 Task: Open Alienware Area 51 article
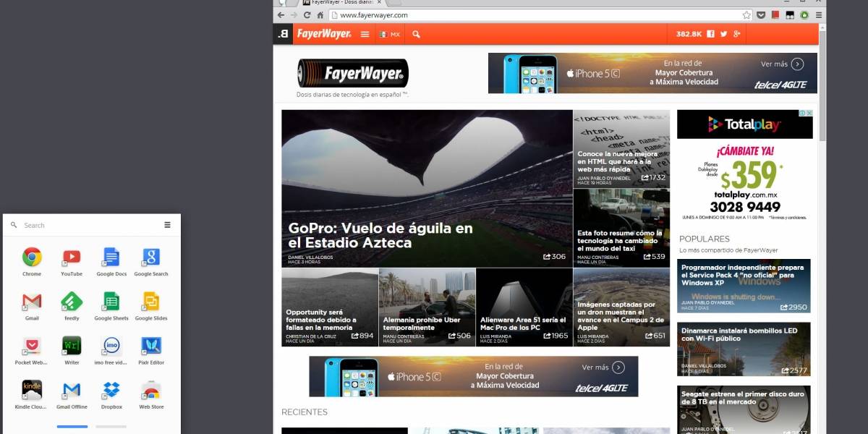pos(524,307)
